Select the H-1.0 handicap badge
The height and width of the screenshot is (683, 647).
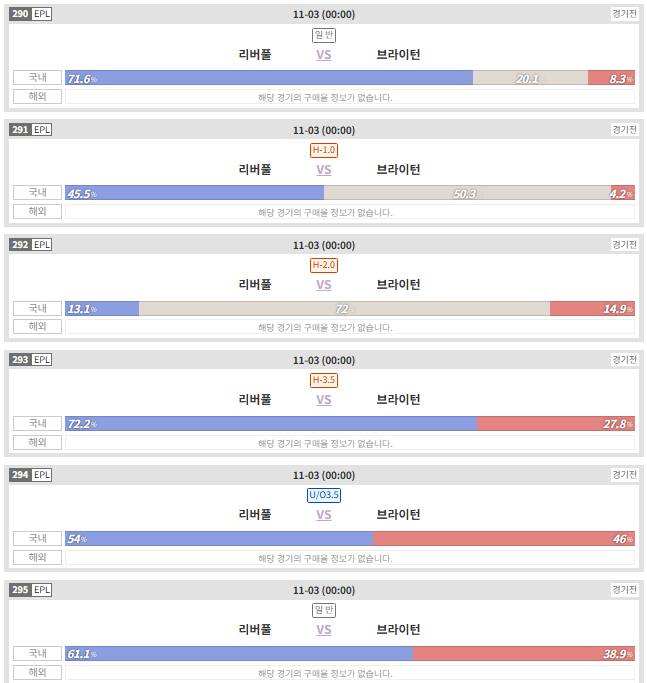tap(324, 150)
